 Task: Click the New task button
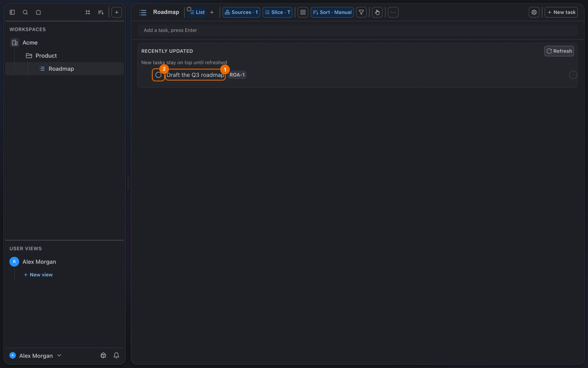561,12
